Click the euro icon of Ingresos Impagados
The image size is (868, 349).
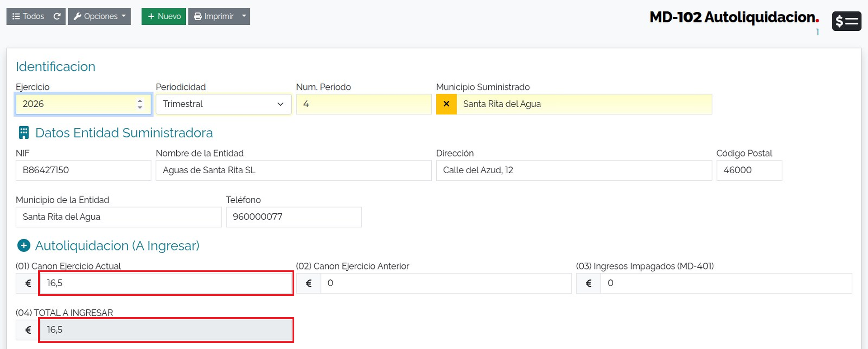[x=589, y=283]
